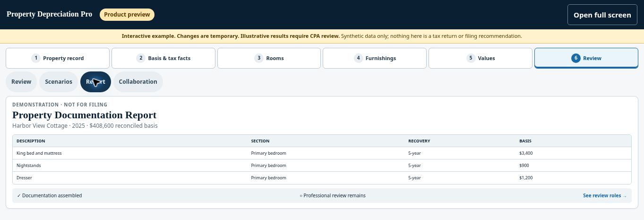Switch to Scenarios sub-tab

click(x=59, y=82)
